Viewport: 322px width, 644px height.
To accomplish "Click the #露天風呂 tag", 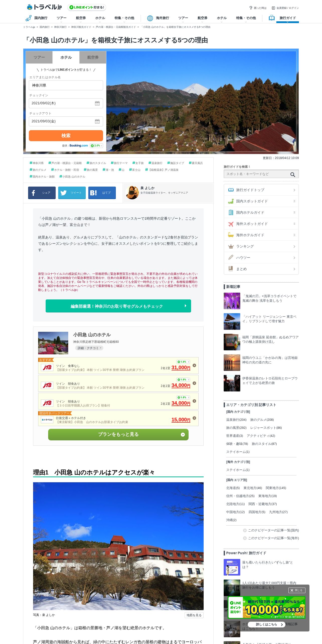I will click(196, 163).
